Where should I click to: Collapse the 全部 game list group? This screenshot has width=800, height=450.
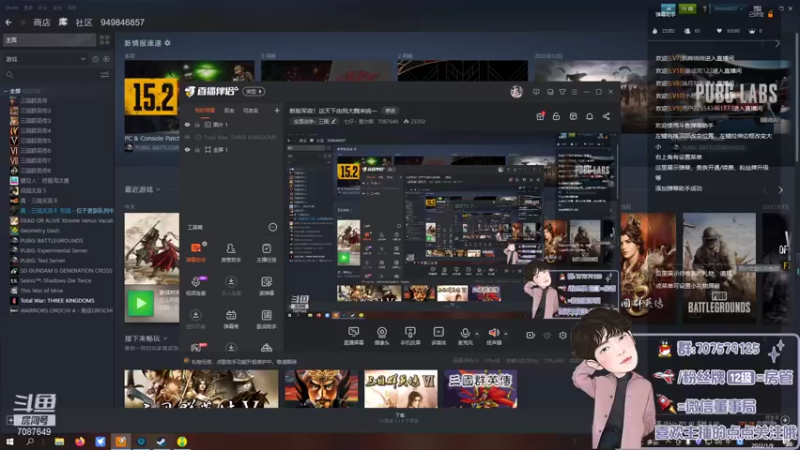click(6, 91)
